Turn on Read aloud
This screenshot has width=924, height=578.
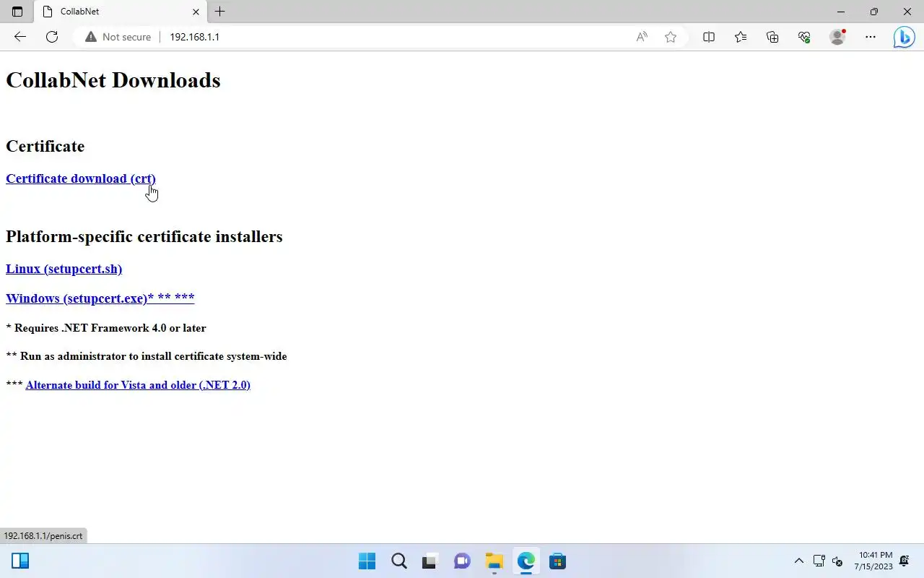(642, 37)
